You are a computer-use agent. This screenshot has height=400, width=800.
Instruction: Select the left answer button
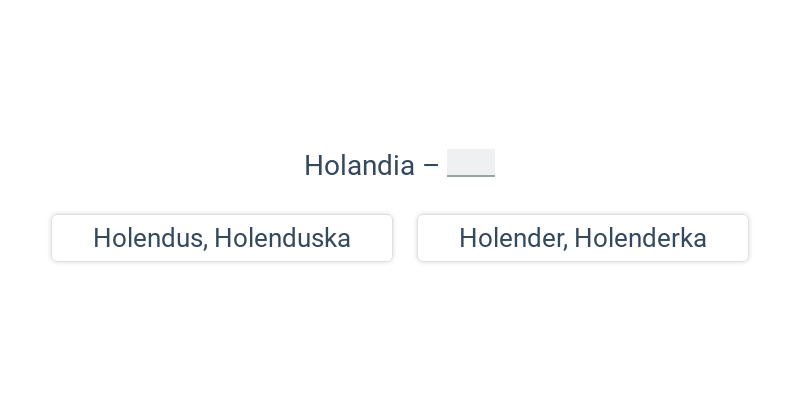coord(222,238)
